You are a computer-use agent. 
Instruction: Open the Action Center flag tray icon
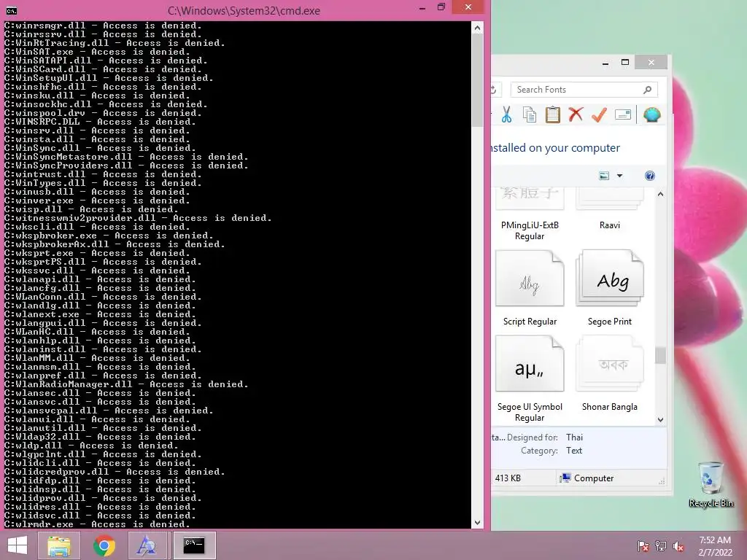pyautogui.click(x=643, y=546)
